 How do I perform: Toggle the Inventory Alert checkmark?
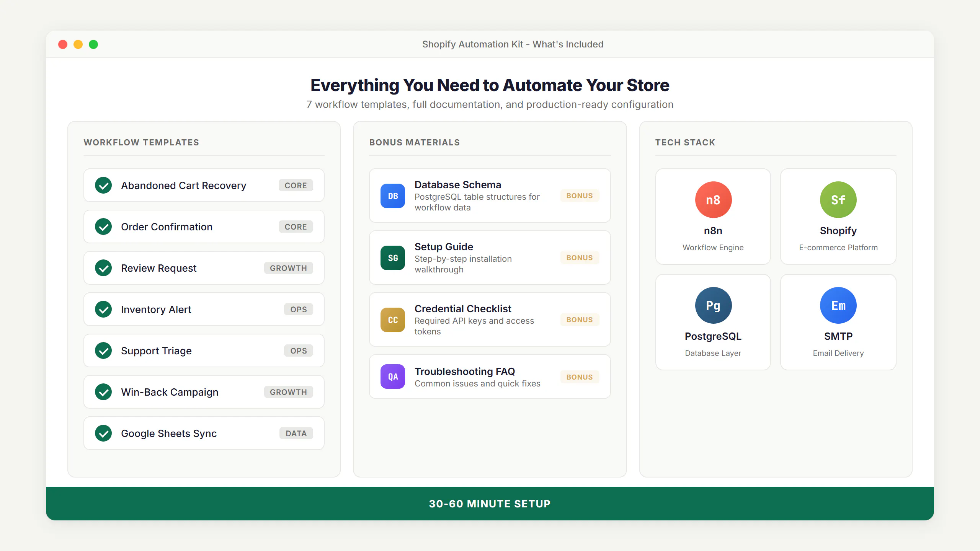[x=103, y=310]
